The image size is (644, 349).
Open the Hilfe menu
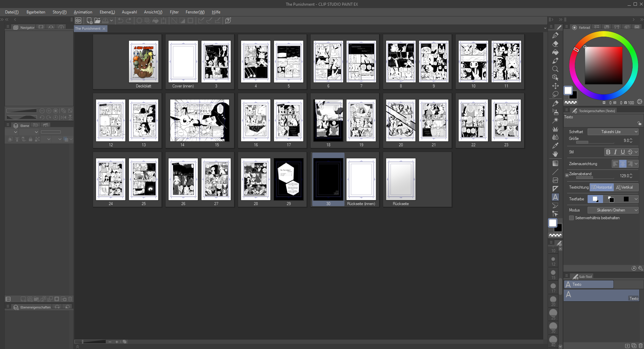click(216, 12)
